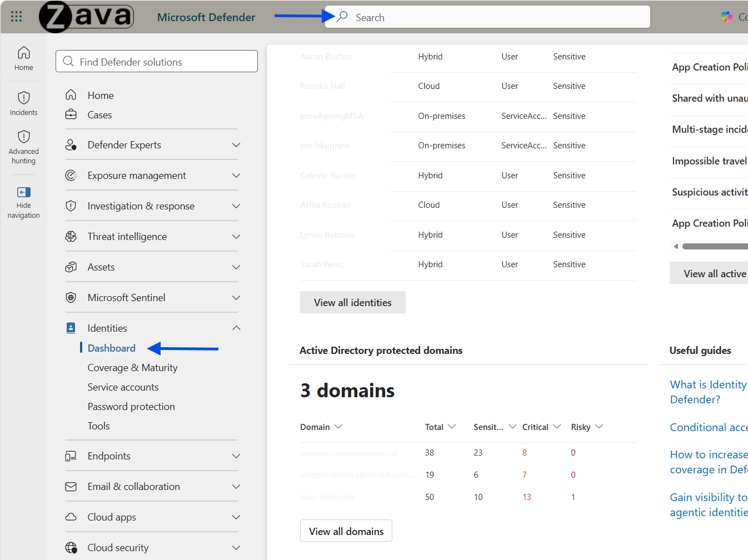Click the Multi-stage incident row
This screenshot has width=748, height=560.
click(x=709, y=129)
